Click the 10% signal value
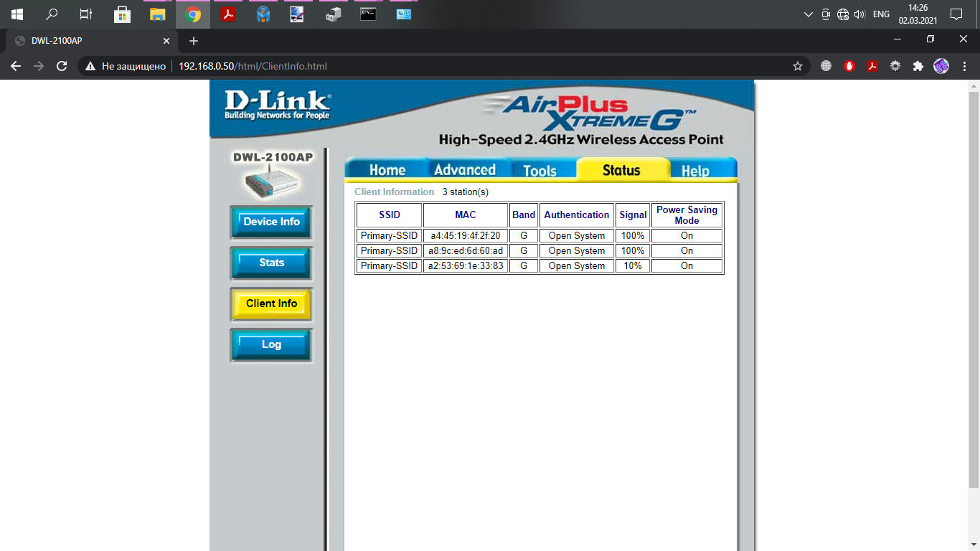980x551 pixels. pos(633,265)
